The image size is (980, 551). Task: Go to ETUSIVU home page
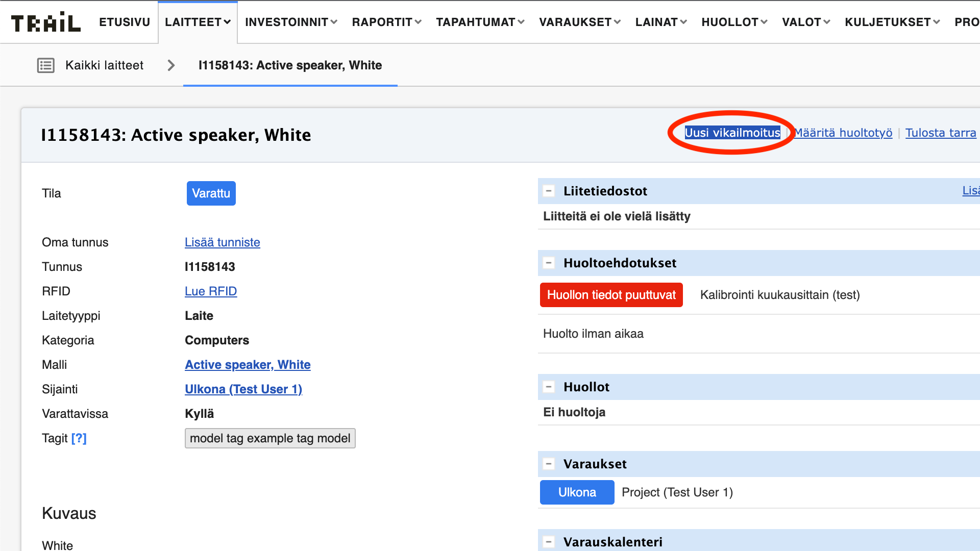click(x=125, y=22)
